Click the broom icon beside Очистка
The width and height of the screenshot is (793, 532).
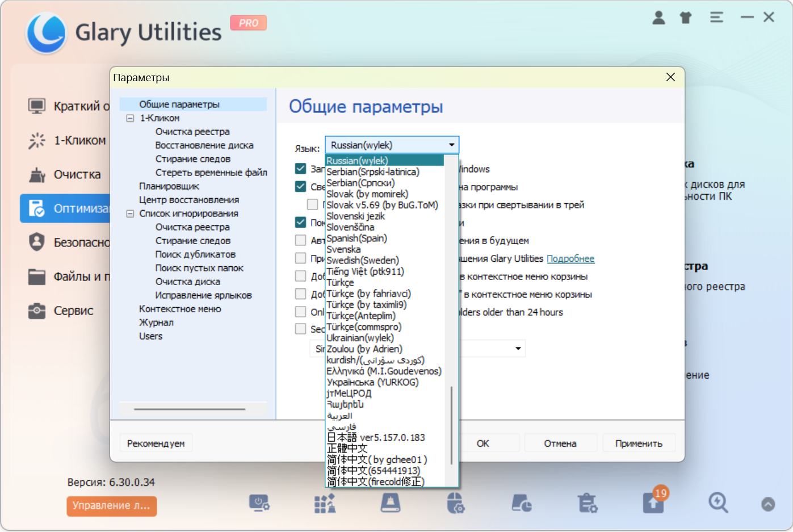pyautogui.click(x=37, y=174)
